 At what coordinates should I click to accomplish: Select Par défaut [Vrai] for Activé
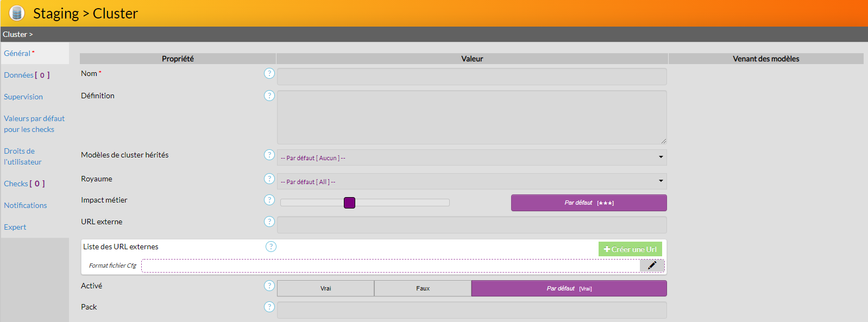(x=569, y=288)
